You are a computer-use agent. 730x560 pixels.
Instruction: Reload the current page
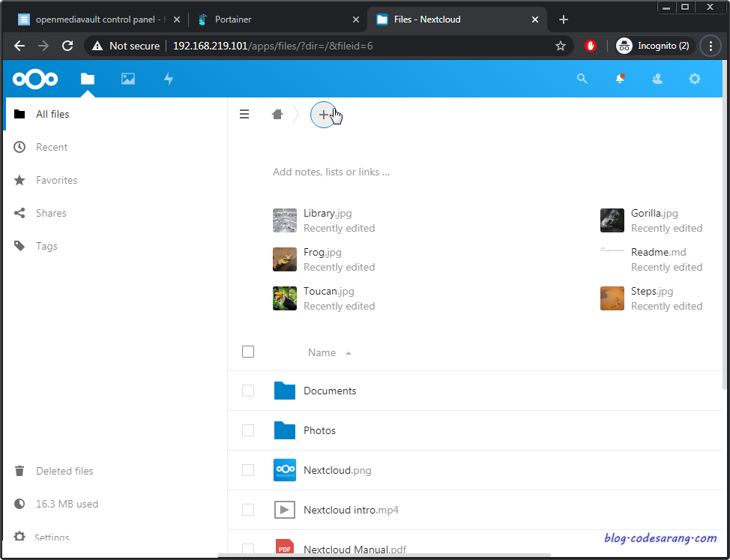[x=67, y=46]
